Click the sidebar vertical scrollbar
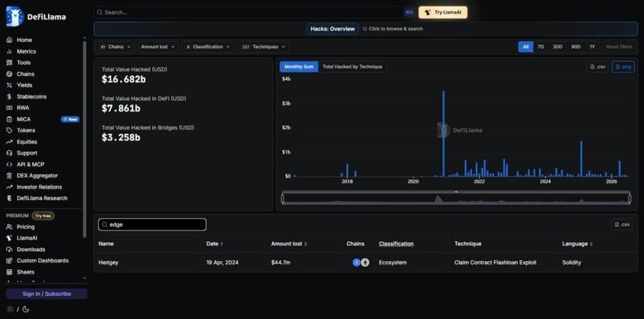 [x=85, y=139]
